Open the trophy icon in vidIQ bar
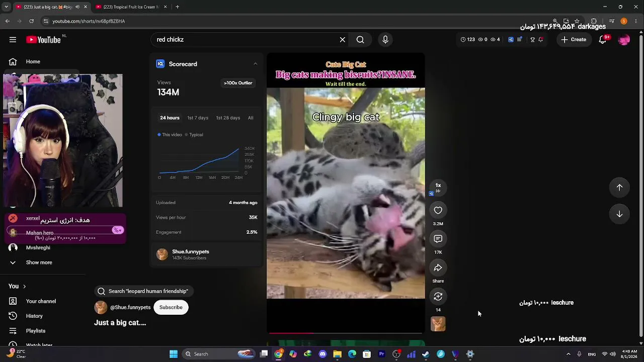Screen dimensions: 644x362 pyautogui.click(x=532, y=40)
